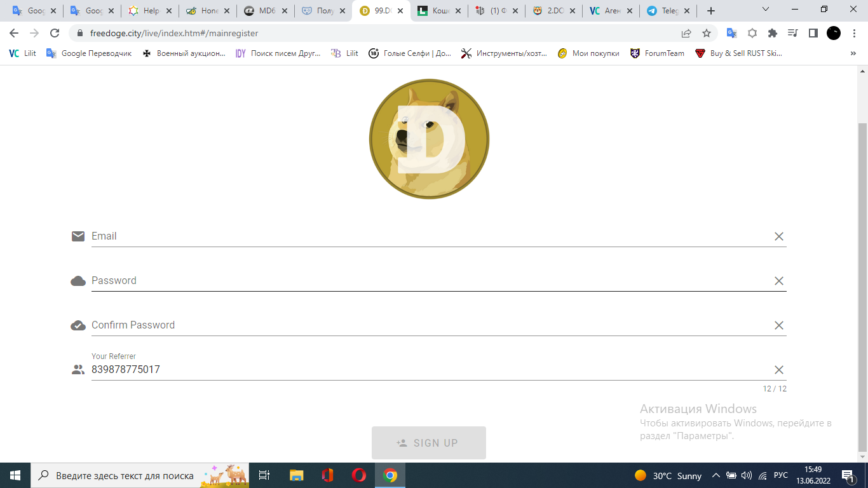
Task: Click the taskbar search box
Action: click(140, 475)
